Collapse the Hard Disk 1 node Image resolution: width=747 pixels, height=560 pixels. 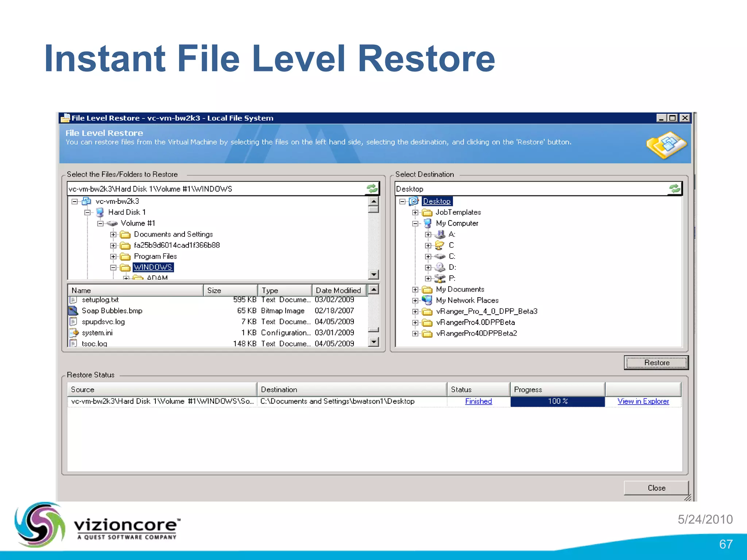click(x=88, y=212)
